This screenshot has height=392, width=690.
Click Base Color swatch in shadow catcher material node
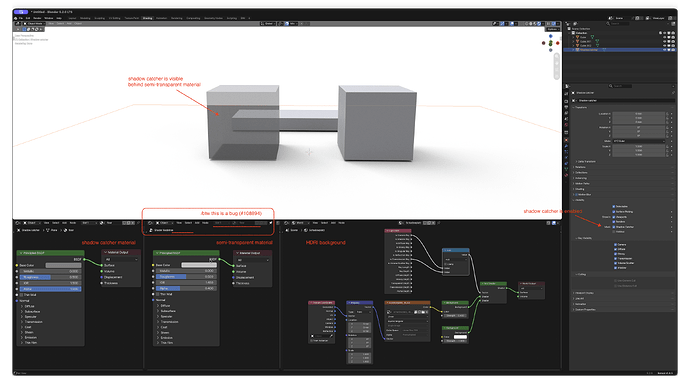63,265
